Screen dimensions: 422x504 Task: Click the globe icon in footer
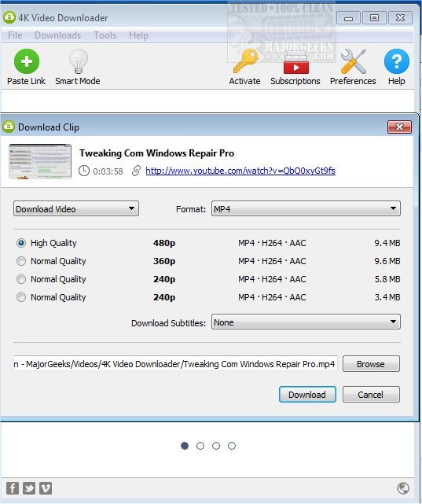(403, 488)
